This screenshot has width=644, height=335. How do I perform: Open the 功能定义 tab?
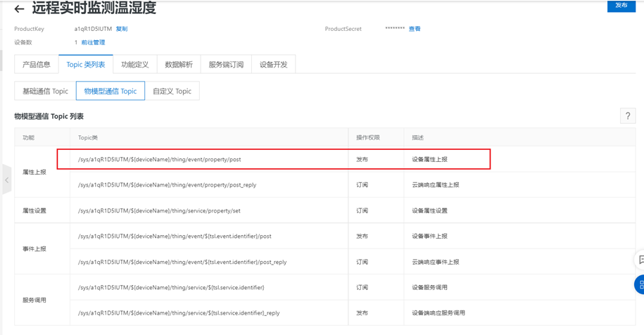point(134,65)
